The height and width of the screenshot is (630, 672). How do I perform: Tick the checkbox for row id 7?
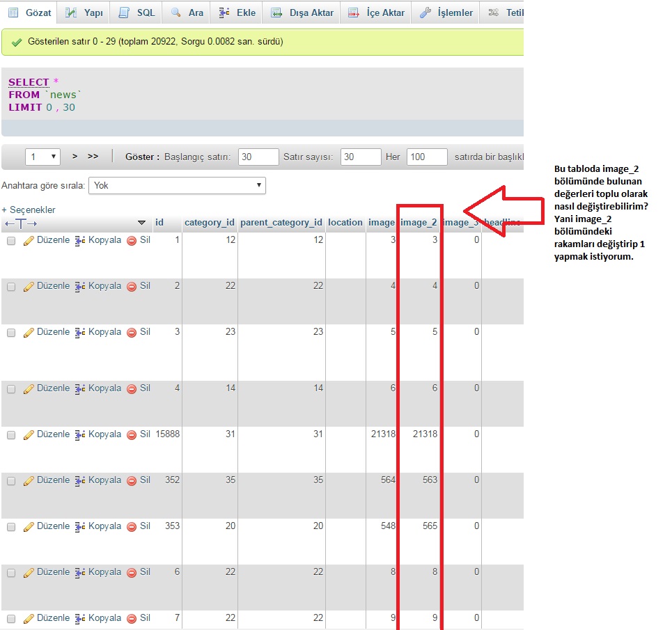(x=11, y=618)
